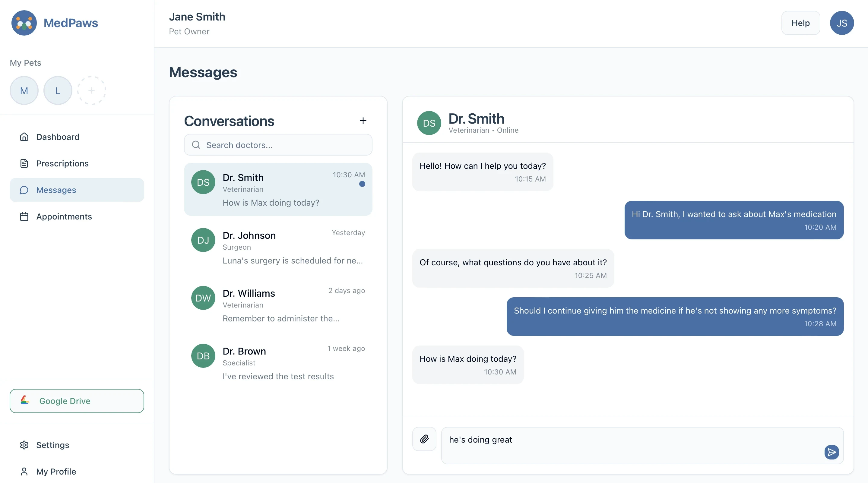The image size is (868, 483).
Task: Click the MedPaws paw logo icon
Action: click(x=24, y=23)
